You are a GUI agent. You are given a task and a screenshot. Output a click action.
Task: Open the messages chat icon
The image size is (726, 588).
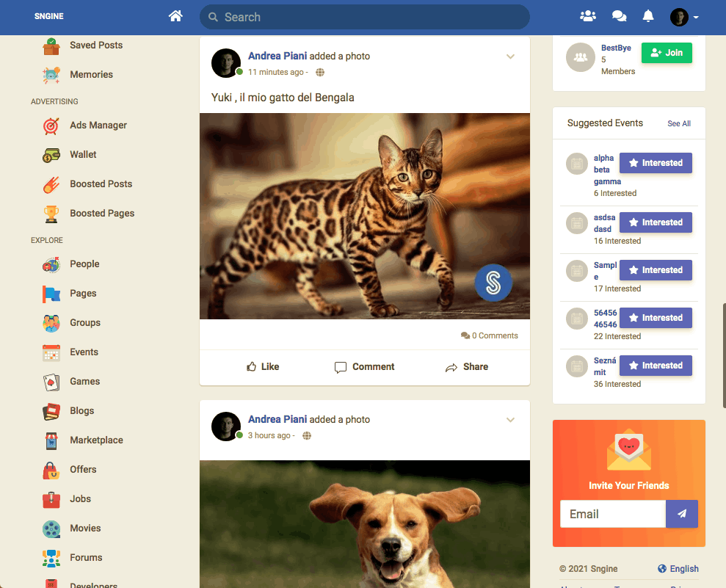coord(619,16)
